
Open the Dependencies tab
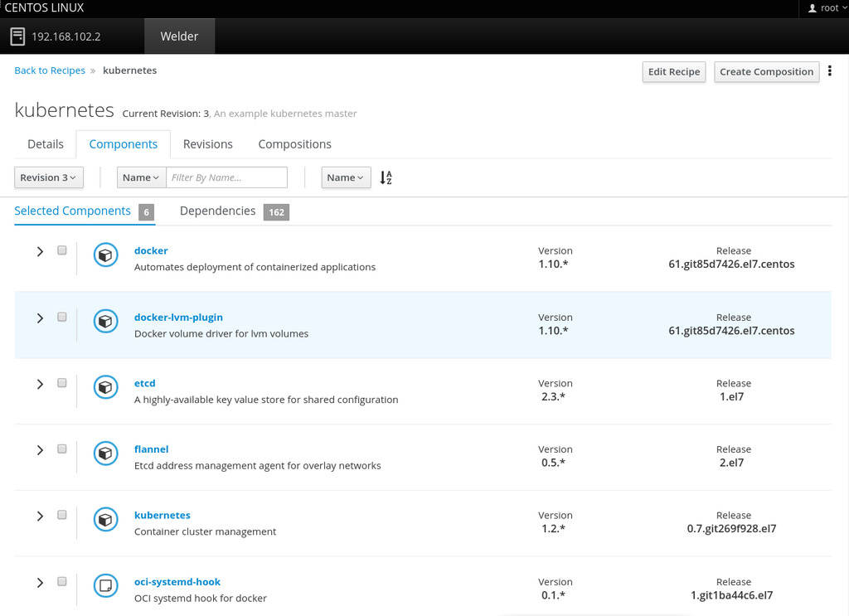pyautogui.click(x=218, y=211)
